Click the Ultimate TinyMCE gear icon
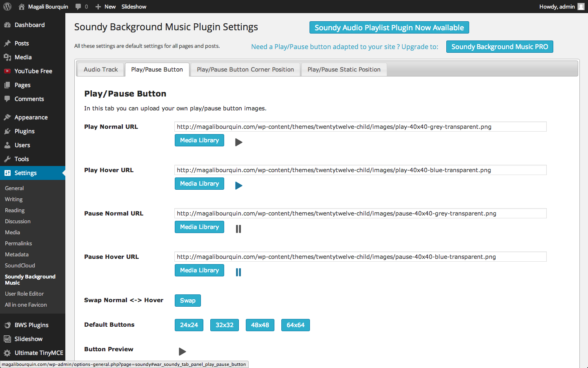The height and width of the screenshot is (368, 588). point(7,353)
